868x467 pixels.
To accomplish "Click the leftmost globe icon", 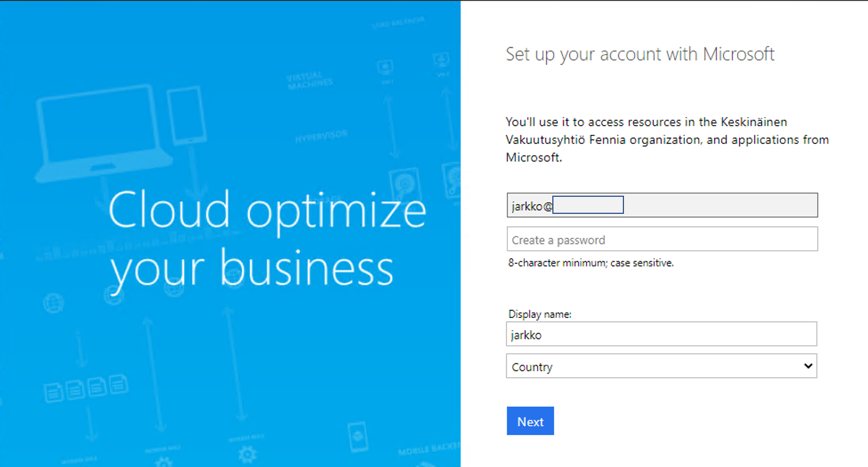I will pos(53,303).
